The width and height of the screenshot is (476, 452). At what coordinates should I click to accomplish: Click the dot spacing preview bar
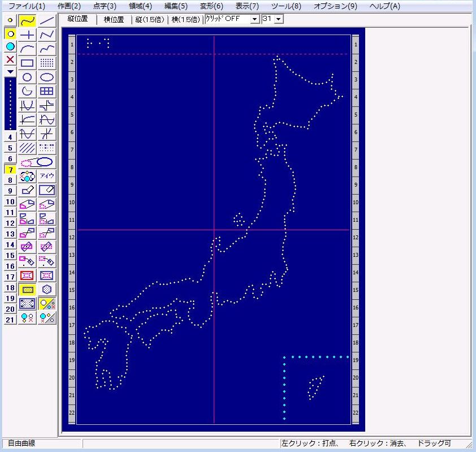point(10,104)
